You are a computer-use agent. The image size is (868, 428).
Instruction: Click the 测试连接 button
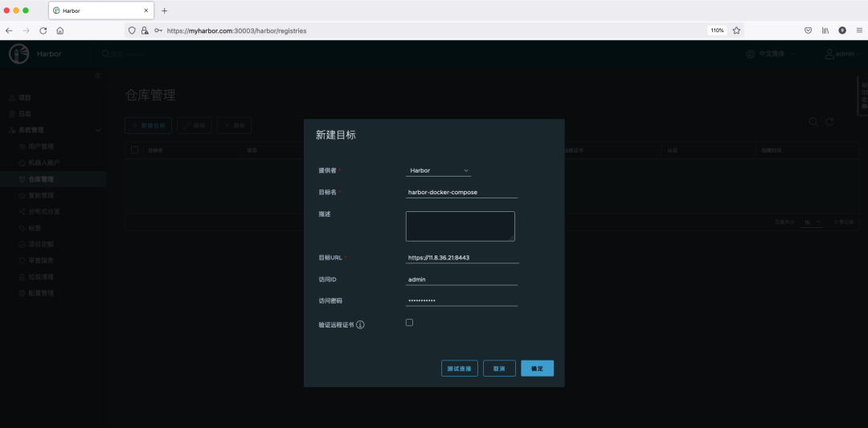(460, 369)
